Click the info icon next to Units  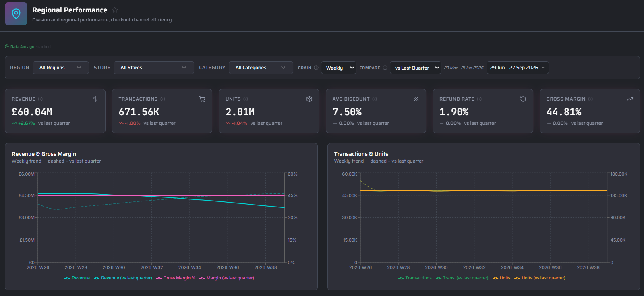tap(246, 99)
